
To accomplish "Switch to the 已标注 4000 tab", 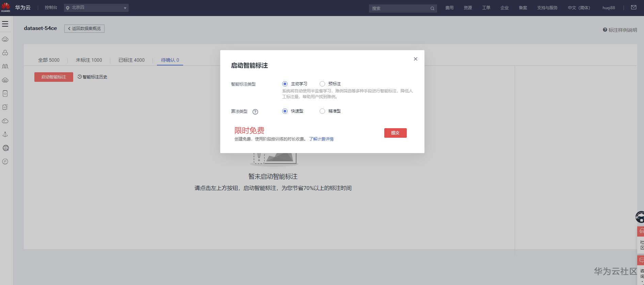I will pyautogui.click(x=131, y=60).
